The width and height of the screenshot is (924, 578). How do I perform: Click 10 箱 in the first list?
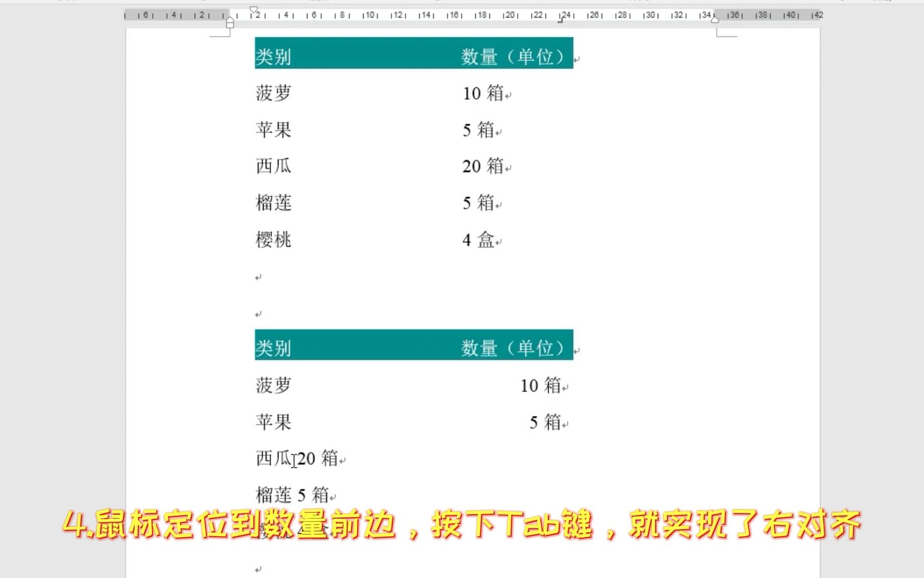483,94
